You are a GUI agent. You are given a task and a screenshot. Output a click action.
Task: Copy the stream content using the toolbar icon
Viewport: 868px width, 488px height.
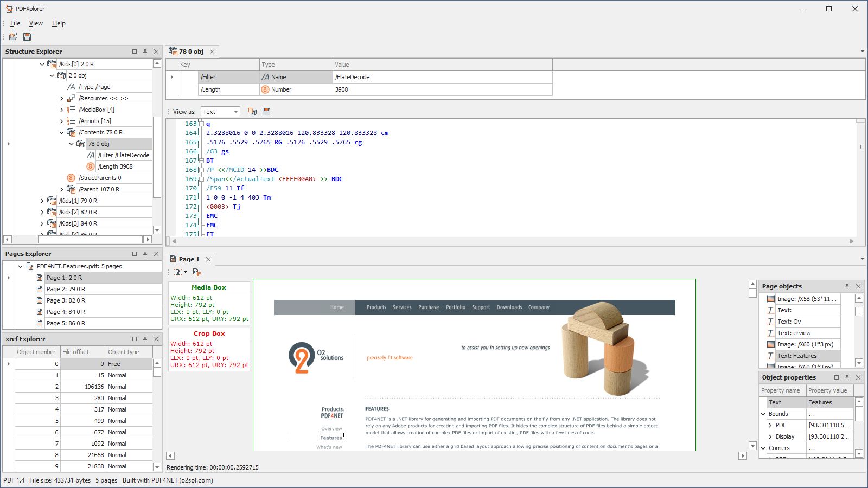(252, 112)
